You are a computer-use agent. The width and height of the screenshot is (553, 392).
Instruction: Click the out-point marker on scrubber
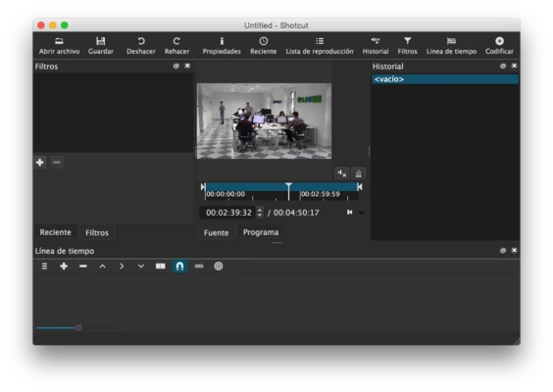tap(360, 187)
